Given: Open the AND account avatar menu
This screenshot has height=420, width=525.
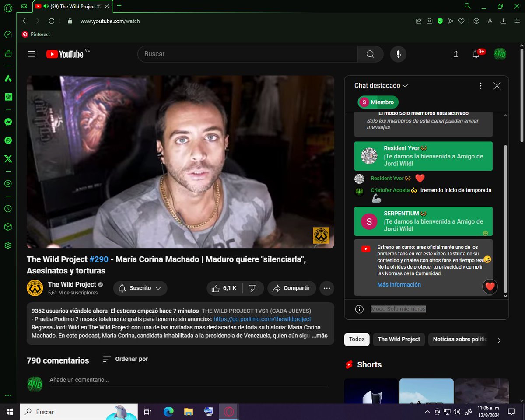Looking at the screenshot, I should [x=500, y=54].
